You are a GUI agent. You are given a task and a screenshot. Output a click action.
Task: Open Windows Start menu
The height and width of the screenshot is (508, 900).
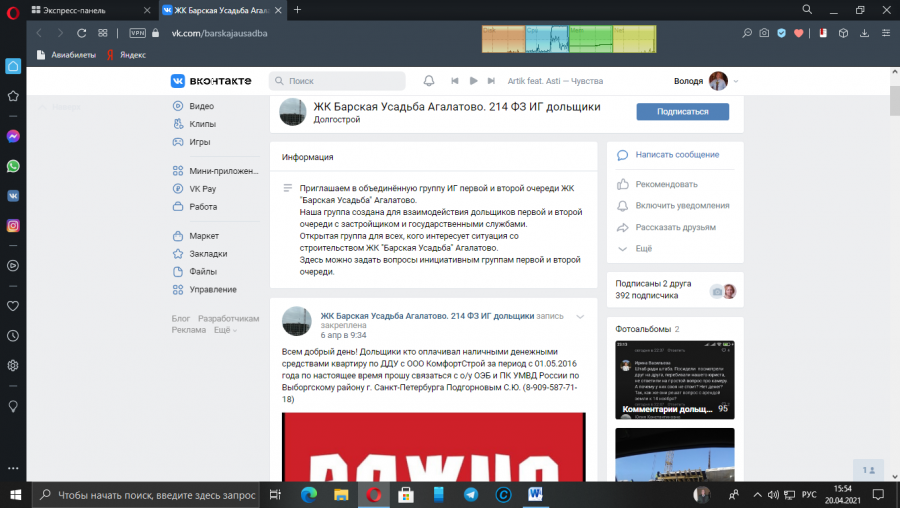pyautogui.click(x=15, y=495)
